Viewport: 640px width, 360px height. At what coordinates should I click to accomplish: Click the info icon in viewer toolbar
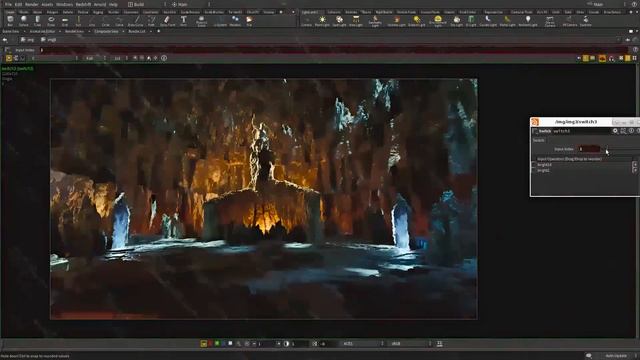point(164,58)
